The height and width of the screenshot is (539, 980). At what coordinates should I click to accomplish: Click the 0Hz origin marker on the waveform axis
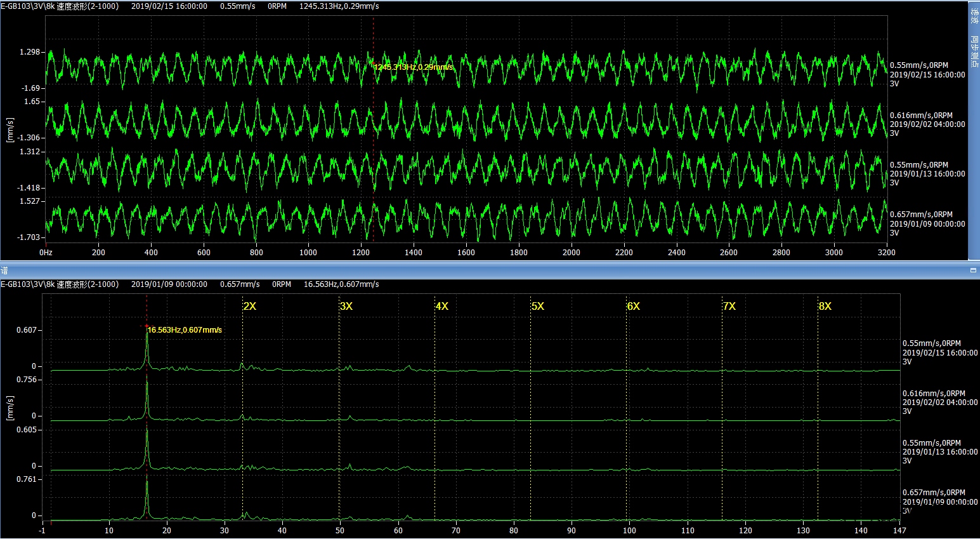[46, 252]
